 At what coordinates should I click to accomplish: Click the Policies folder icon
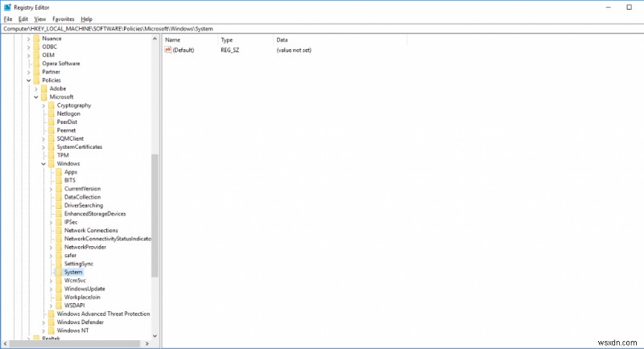point(36,80)
